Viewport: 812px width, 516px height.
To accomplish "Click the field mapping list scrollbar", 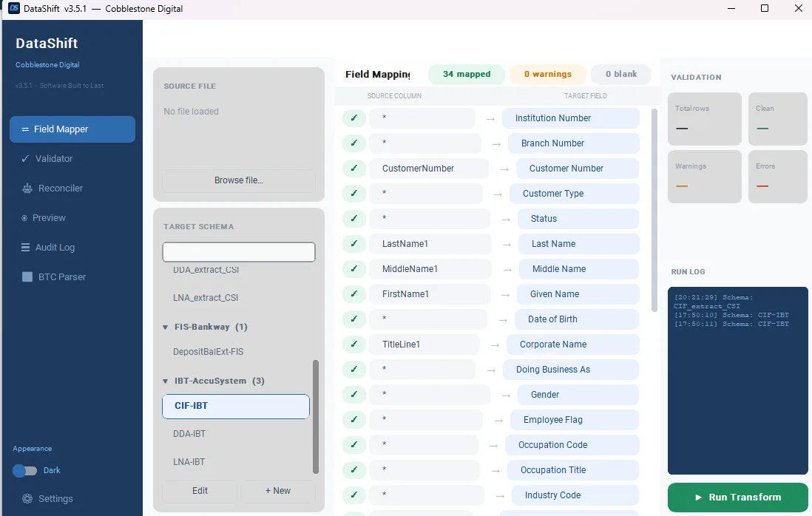I will coord(654,210).
